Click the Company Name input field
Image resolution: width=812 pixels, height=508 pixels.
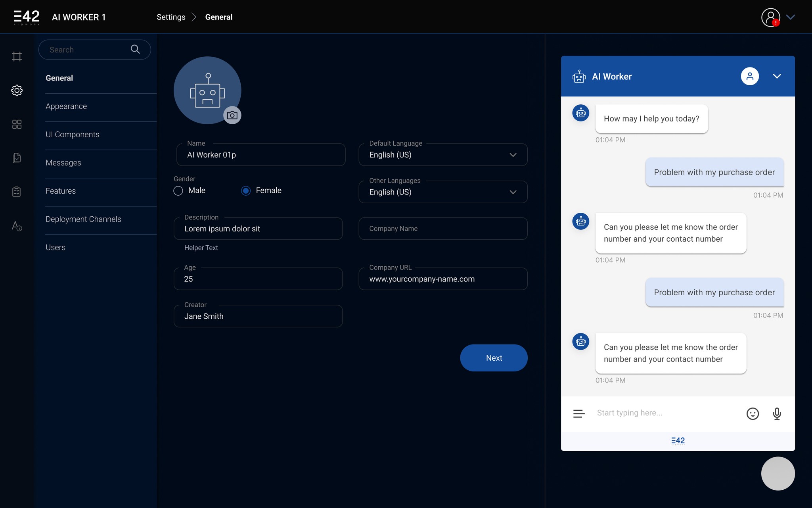443,229
